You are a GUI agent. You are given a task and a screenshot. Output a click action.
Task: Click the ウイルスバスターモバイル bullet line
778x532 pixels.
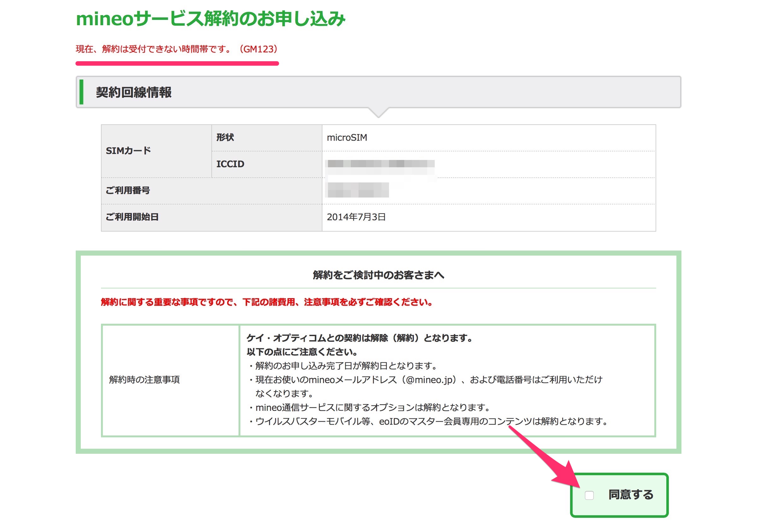(x=428, y=422)
